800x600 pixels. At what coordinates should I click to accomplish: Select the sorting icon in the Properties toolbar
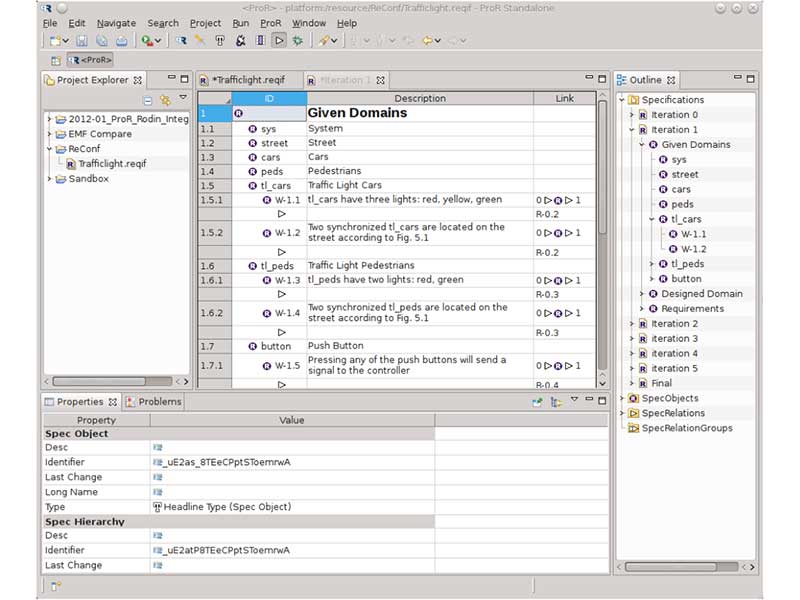556,399
